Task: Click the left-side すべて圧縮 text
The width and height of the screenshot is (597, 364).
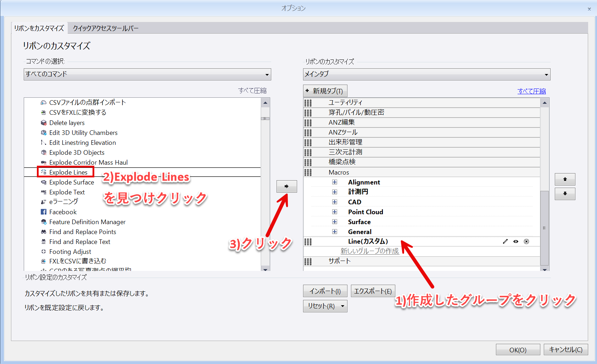Action: point(252,91)
